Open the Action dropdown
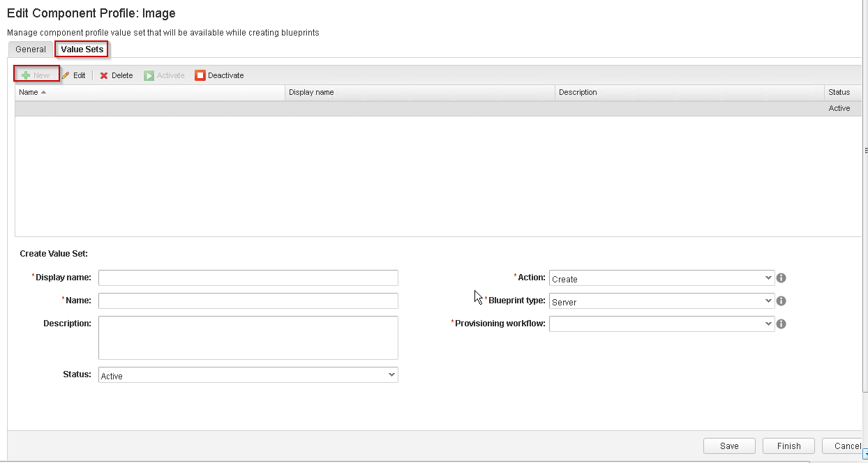The image size is (868, 463). pyautogui.click(x=661, y=278)
